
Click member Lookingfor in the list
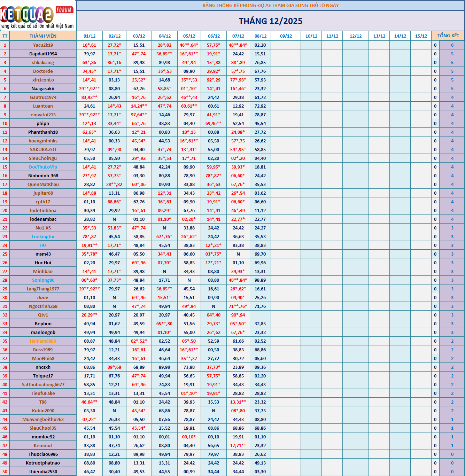click(x=43, y=236)
